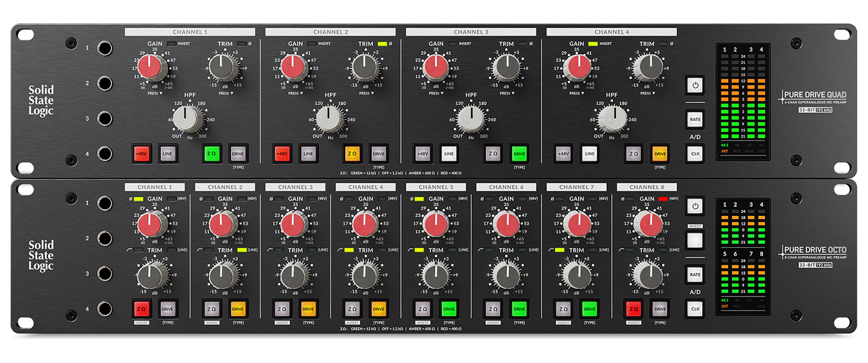Click the red GAIN knob on Quad Channel 2

coord(294,68)
